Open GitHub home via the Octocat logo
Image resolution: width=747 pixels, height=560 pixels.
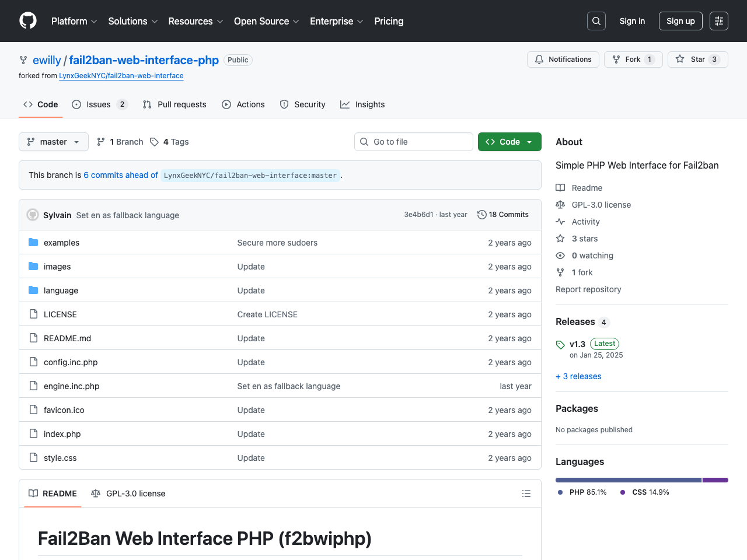(27, 21)
